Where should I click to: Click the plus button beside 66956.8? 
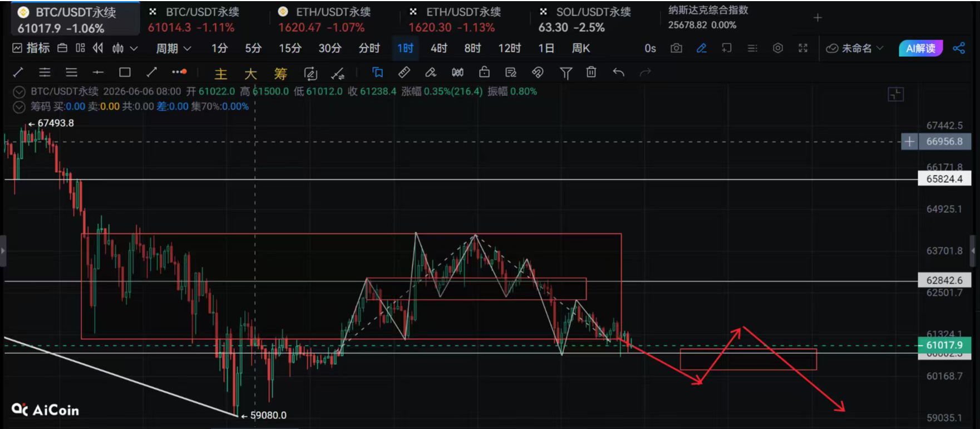coord(909,142)
